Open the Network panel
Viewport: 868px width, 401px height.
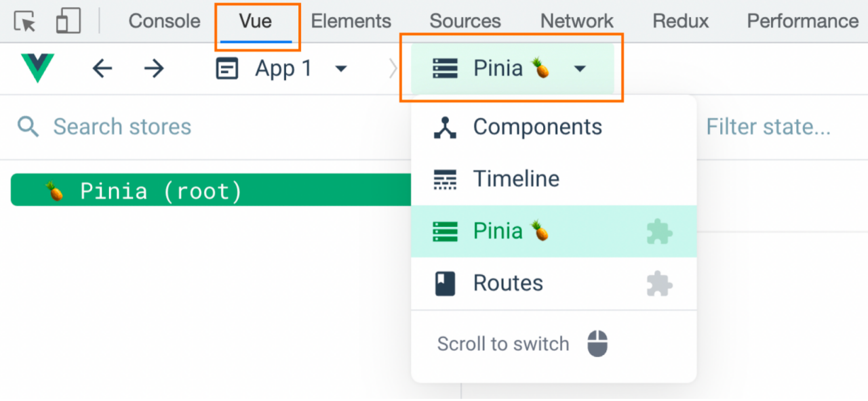[x=576, y=20]
